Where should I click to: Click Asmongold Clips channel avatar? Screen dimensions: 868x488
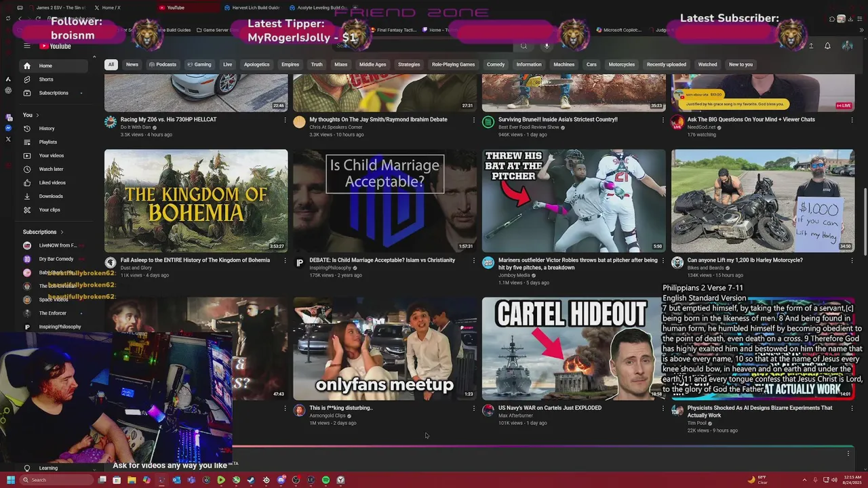[x=299, y=411]
